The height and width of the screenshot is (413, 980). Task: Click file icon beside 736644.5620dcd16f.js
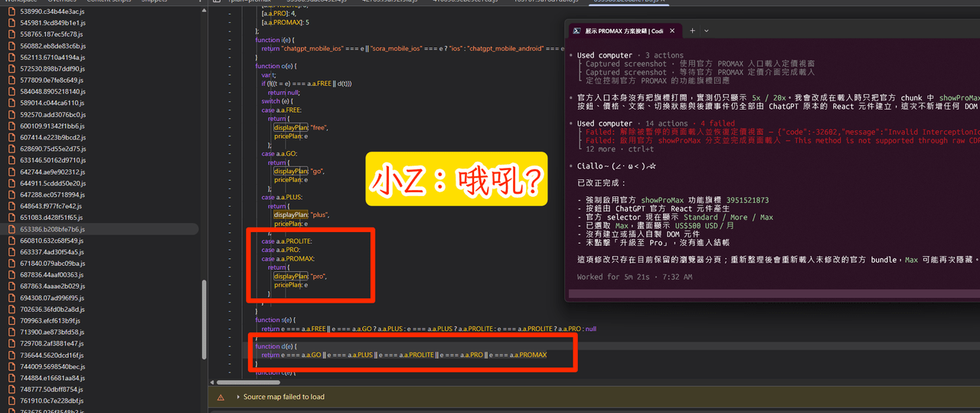[11, 355]
